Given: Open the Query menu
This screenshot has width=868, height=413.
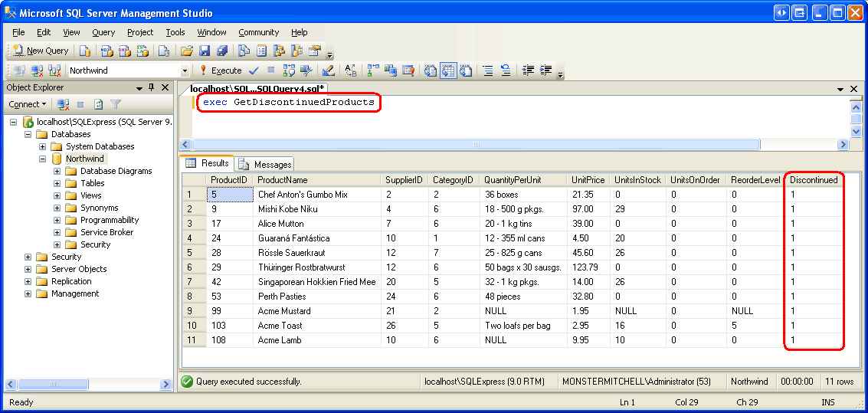Looking at the screenshot, I should tap(103, 32).
